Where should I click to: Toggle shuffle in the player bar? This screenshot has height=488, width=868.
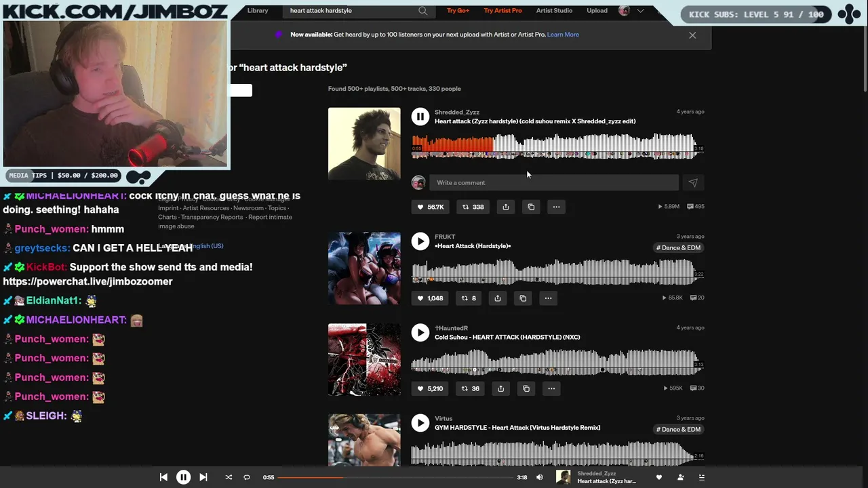coord(229,477)
